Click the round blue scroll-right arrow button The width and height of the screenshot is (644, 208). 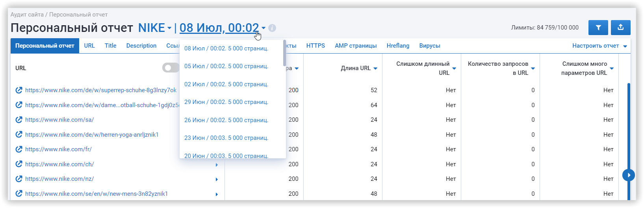pos(628,175)
